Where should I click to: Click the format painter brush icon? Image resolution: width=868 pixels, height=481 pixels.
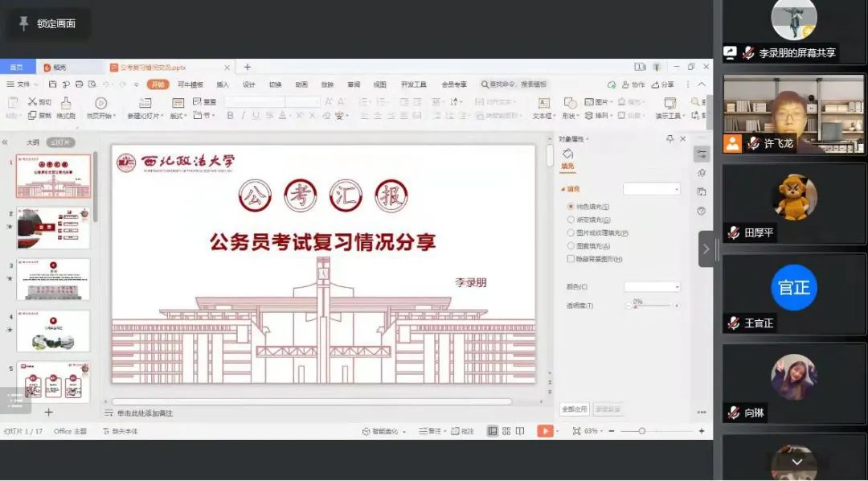[66, 103]
